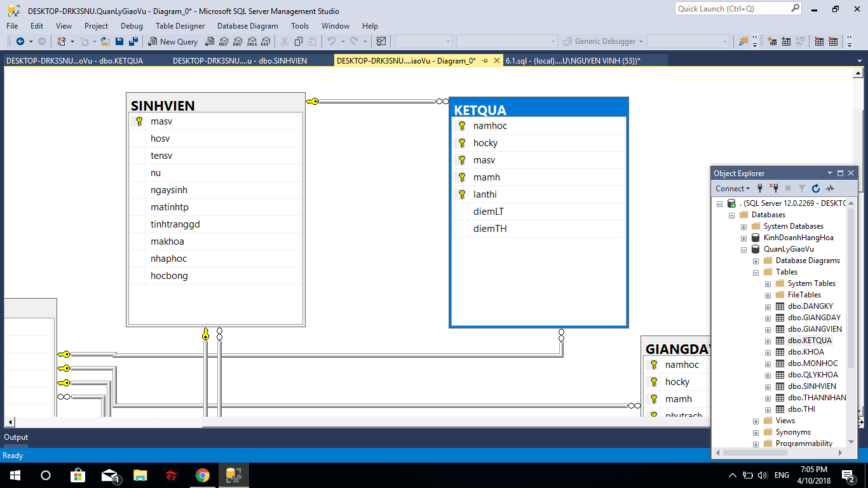The image size is (868, 488).
Task: Click the Quick Launch search box
Action: pyautogui.click(x=732, y=9)
